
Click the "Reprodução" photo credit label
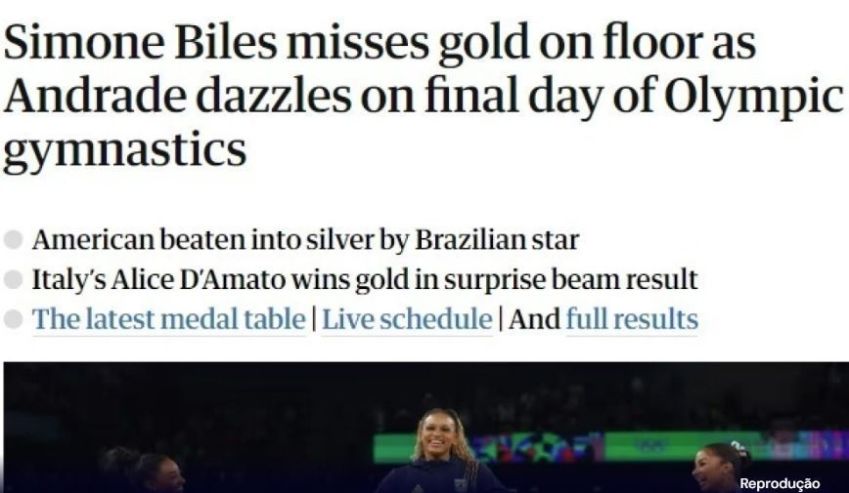[779, 484]
